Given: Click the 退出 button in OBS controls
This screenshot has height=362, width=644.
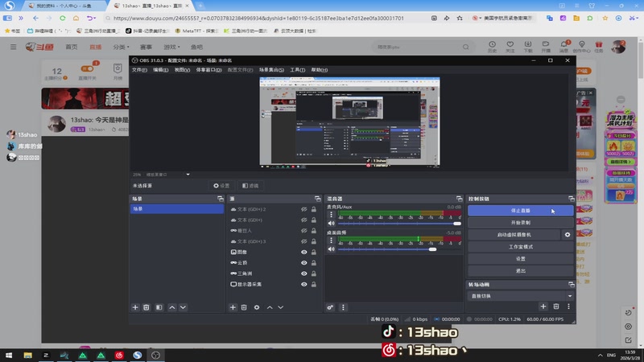Looking at the screenshot, I should click(520, 271).
